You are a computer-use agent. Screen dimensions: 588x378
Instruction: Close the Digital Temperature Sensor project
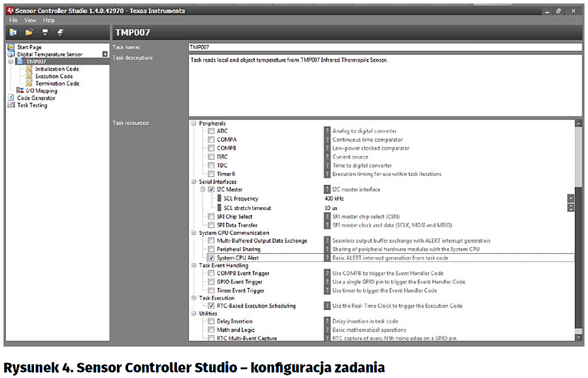(105, 54)
